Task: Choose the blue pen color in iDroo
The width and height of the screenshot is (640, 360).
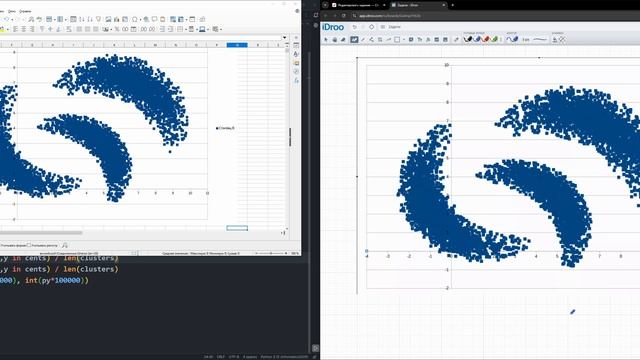Action: [477, 39]
